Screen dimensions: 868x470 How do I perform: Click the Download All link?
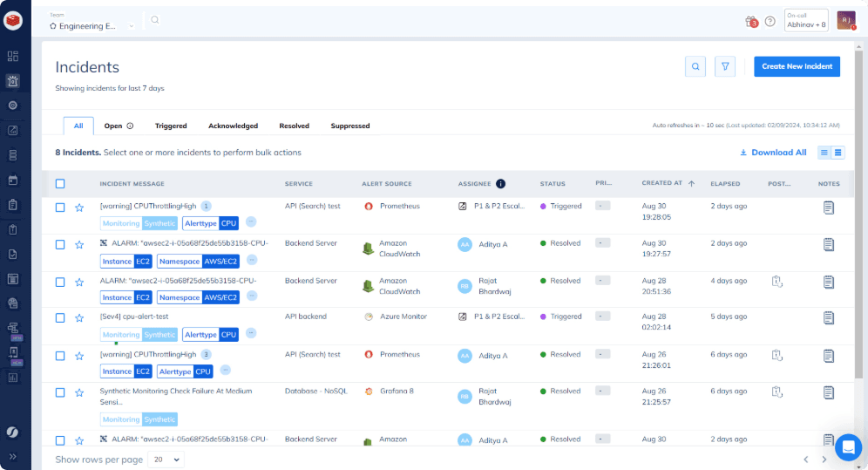[773, 153]
